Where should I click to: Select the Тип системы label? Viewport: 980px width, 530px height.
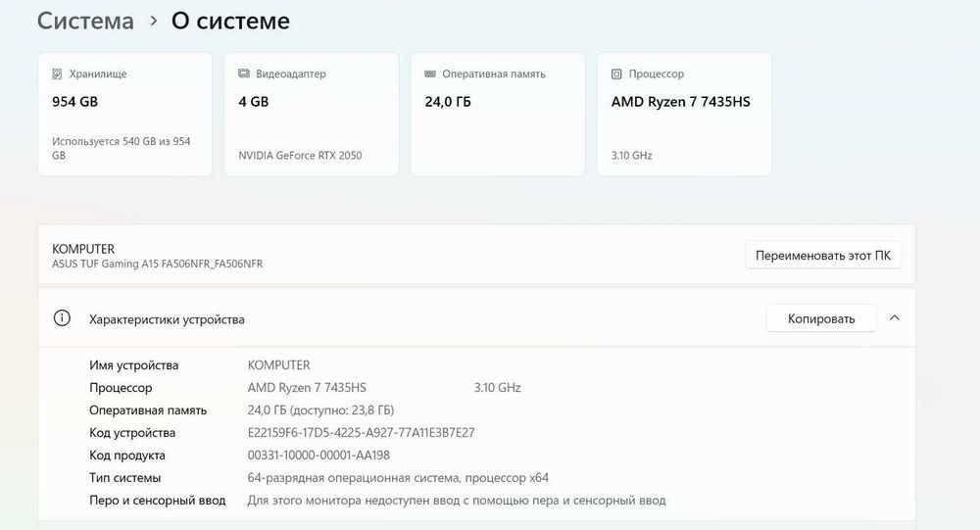[x=125, y=477]
